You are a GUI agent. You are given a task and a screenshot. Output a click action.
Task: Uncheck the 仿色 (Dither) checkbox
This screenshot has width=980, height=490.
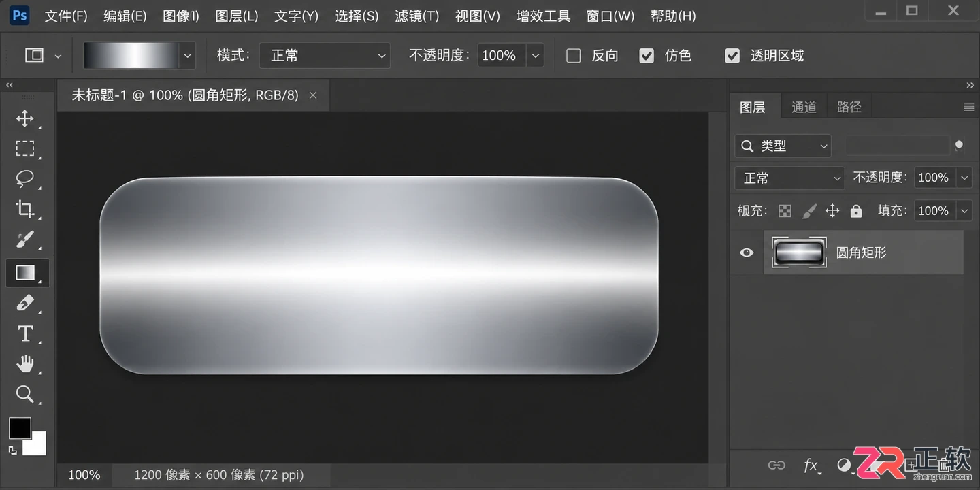tap(647, 56)
